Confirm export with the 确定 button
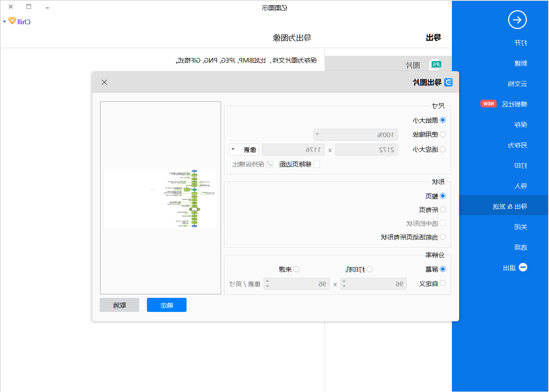Screen dimensions: 549x392 (167, 305)
